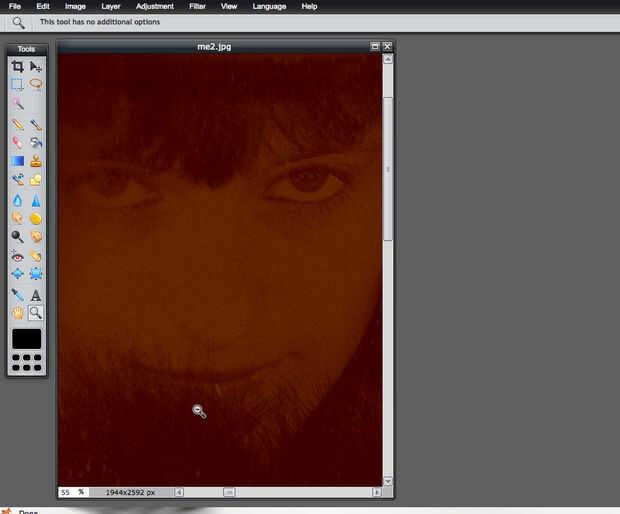Select the rectangular Marquee tool

17,84
